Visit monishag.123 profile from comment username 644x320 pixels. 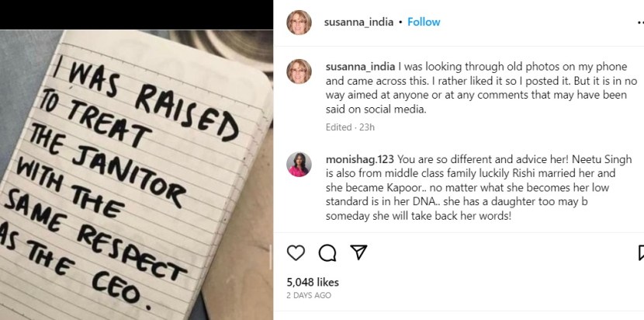point(360,157)
